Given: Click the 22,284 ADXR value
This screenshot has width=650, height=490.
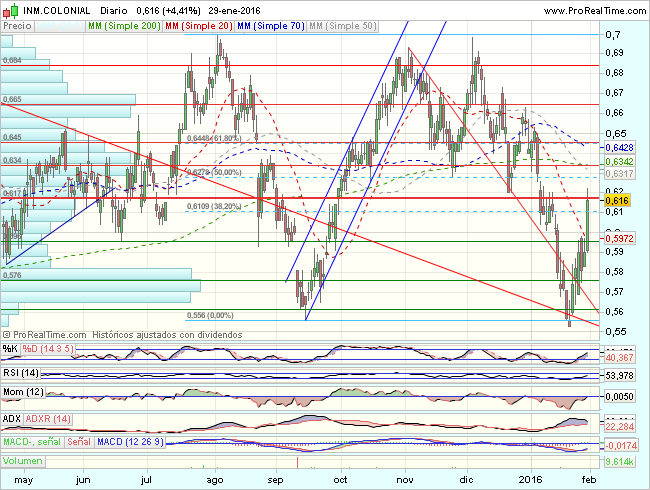Looking at the screenshot, I should pyautogui.click(x=619, y=427).
